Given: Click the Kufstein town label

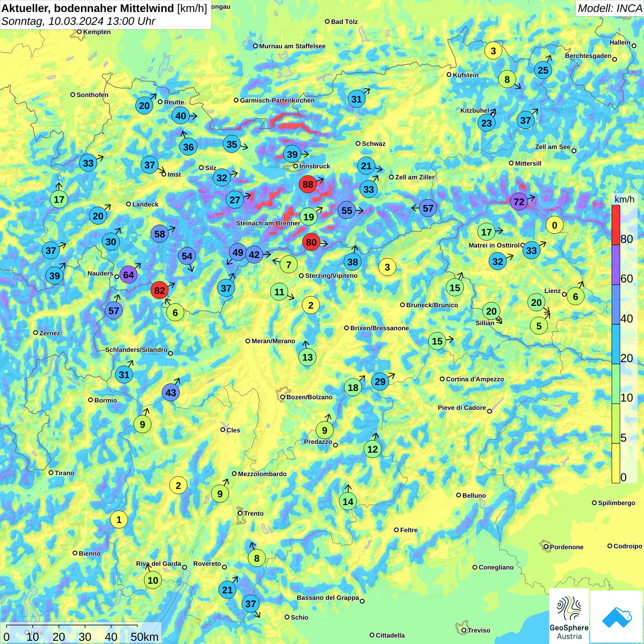Looking at the screenshot, I should (x=466, y=75).
